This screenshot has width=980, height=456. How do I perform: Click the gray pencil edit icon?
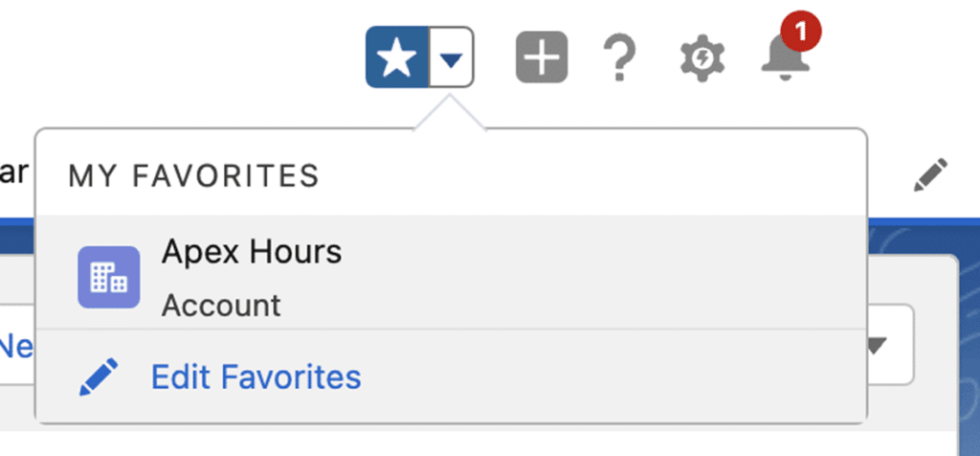pyautogui.click(x=929, y=175)
